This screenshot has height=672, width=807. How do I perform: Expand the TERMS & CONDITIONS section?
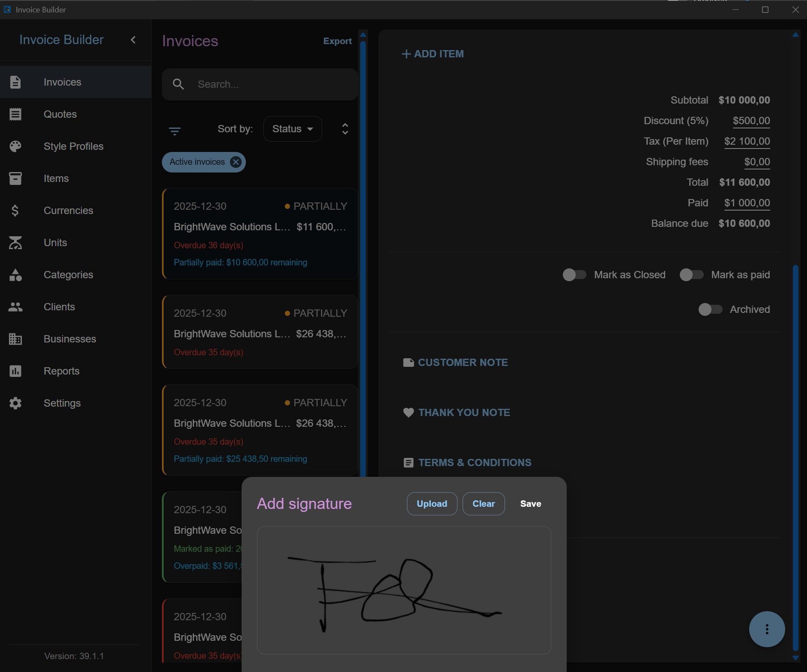[x=467, y=463]
